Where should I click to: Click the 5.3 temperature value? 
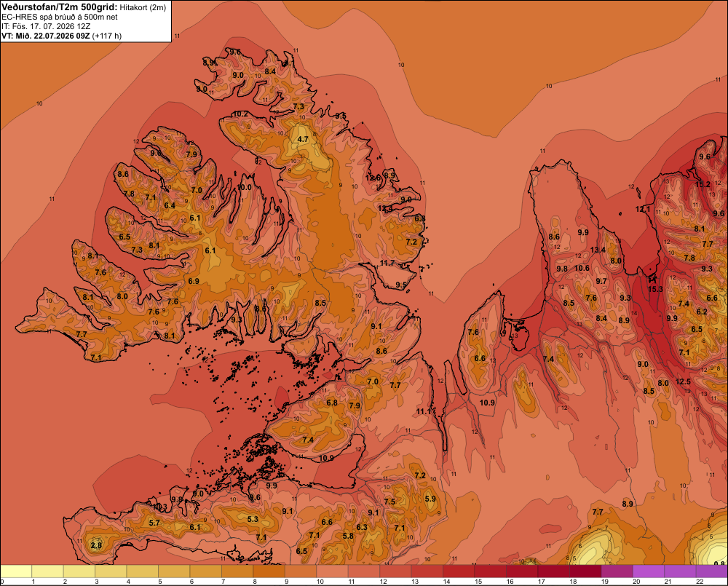253,519
